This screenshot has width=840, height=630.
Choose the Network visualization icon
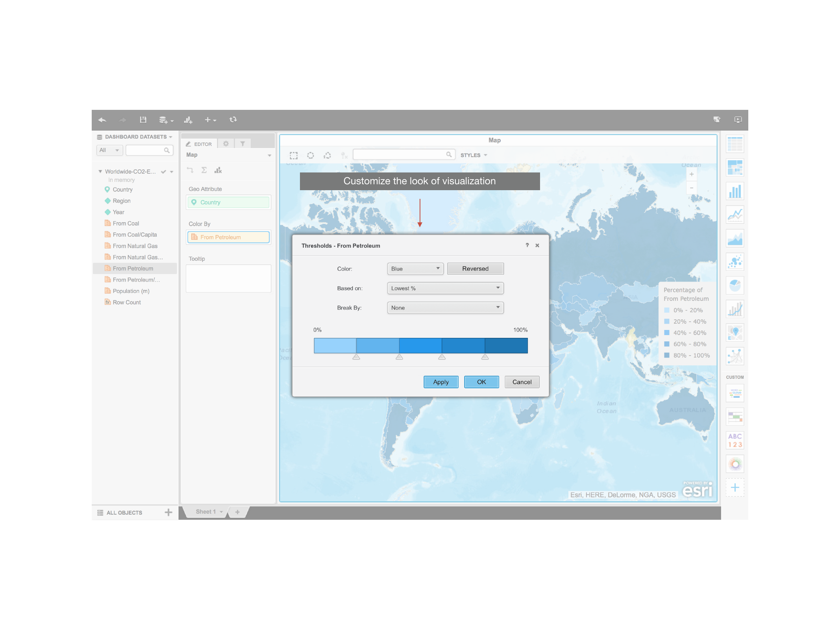pyautogui.click(x=735, y=356)
